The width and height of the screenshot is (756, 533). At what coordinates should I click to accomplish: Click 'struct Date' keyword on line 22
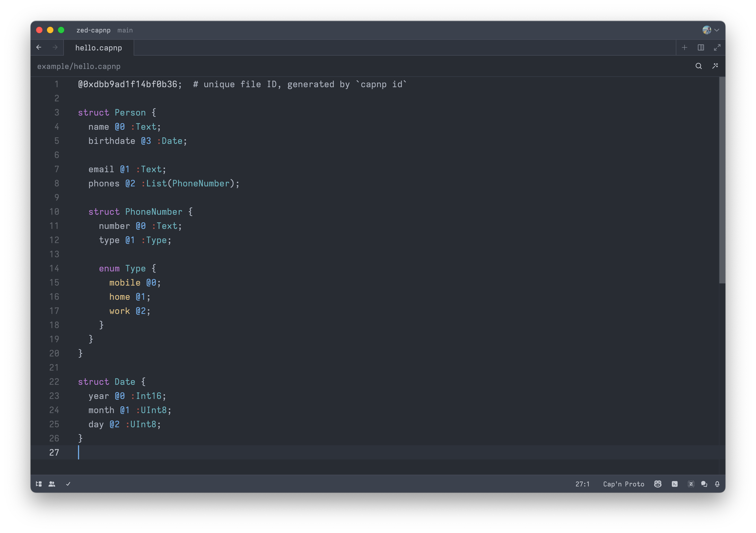106,382
